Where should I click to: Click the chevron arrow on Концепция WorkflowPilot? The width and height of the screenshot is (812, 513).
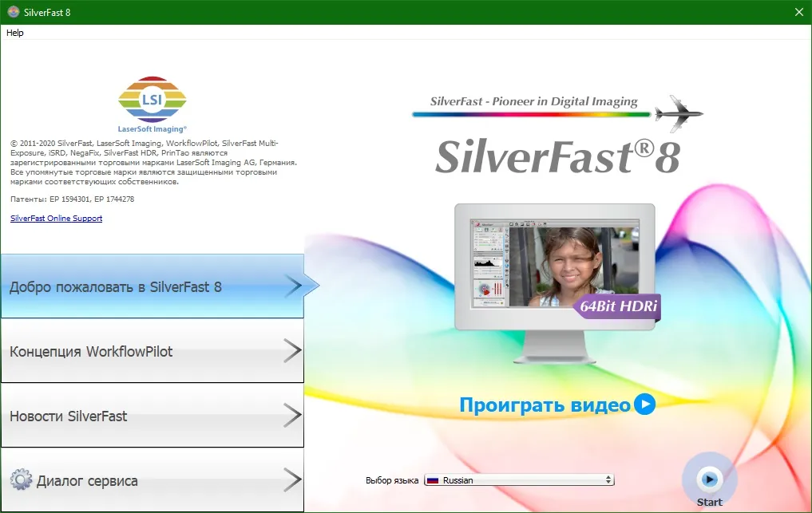pos(292,351)
